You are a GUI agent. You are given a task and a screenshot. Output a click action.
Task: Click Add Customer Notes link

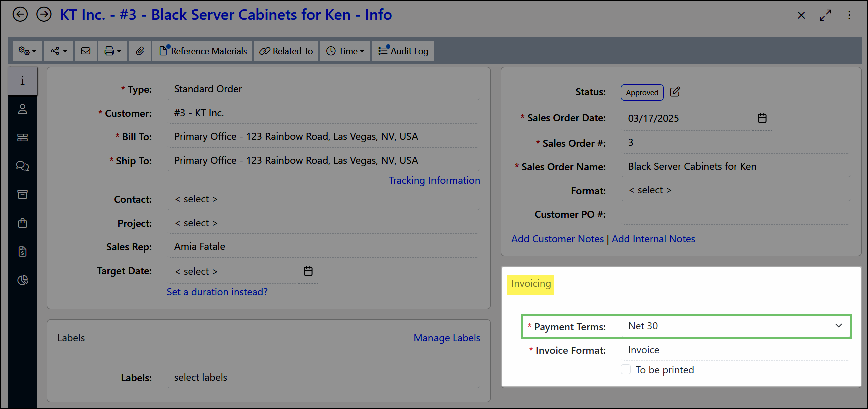557,239
